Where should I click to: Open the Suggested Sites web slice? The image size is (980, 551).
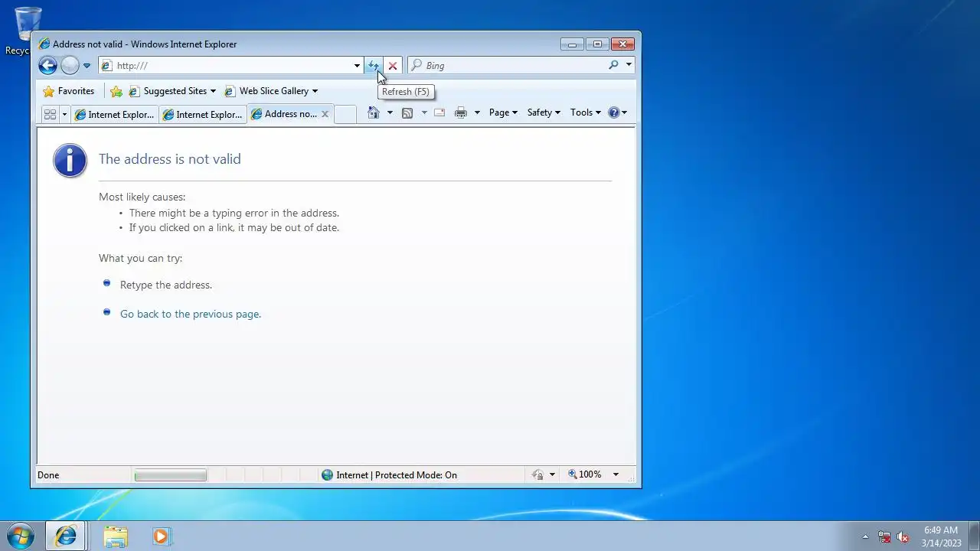click(x=172, y=91)
